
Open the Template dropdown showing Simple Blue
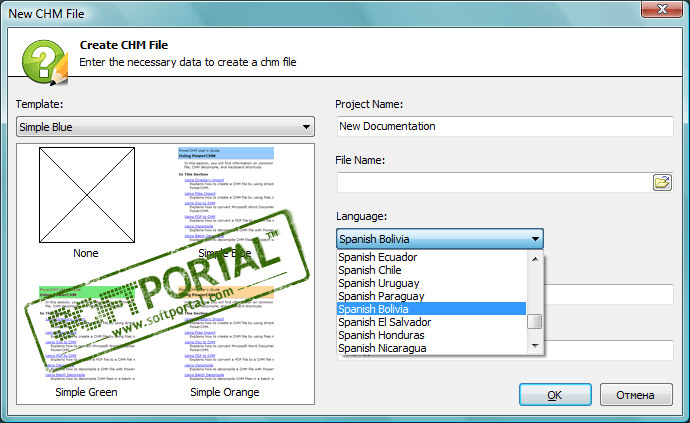point(165,127)
